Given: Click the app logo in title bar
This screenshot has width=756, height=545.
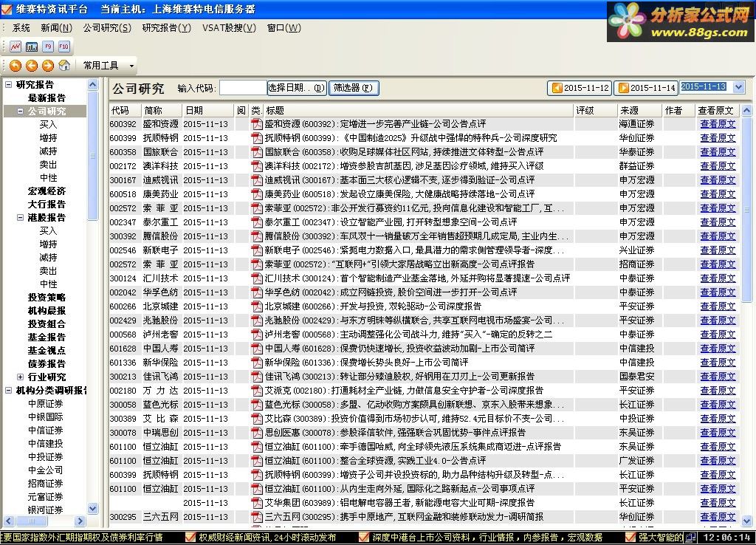Looking at the screenshot, I should click(x=7, y=9).
